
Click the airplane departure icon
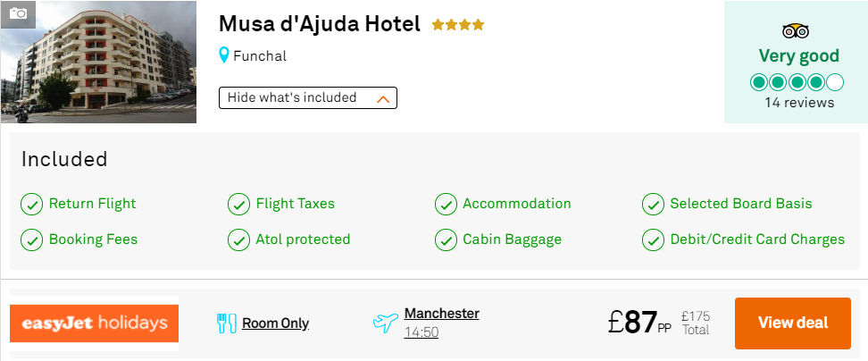pos(385,323)
